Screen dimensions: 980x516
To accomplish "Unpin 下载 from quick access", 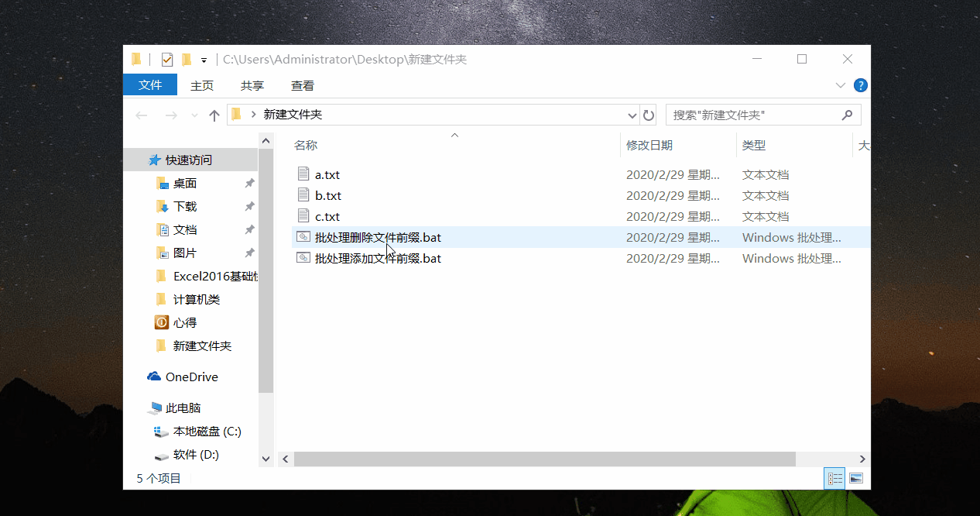I will coord(249,206).
